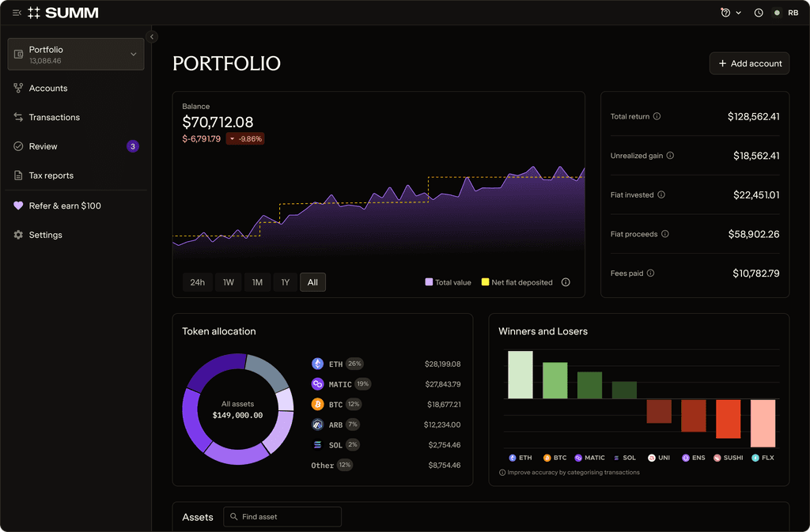This screenshot has width=810, height=532.
Task: Click the Fiat proceeds info icon
Action: (x=664, y=234)
